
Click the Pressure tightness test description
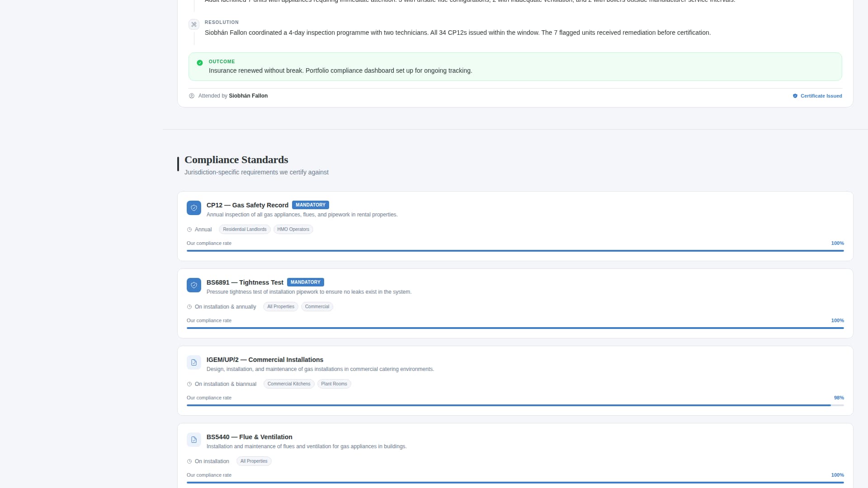(x=309, y=292)
